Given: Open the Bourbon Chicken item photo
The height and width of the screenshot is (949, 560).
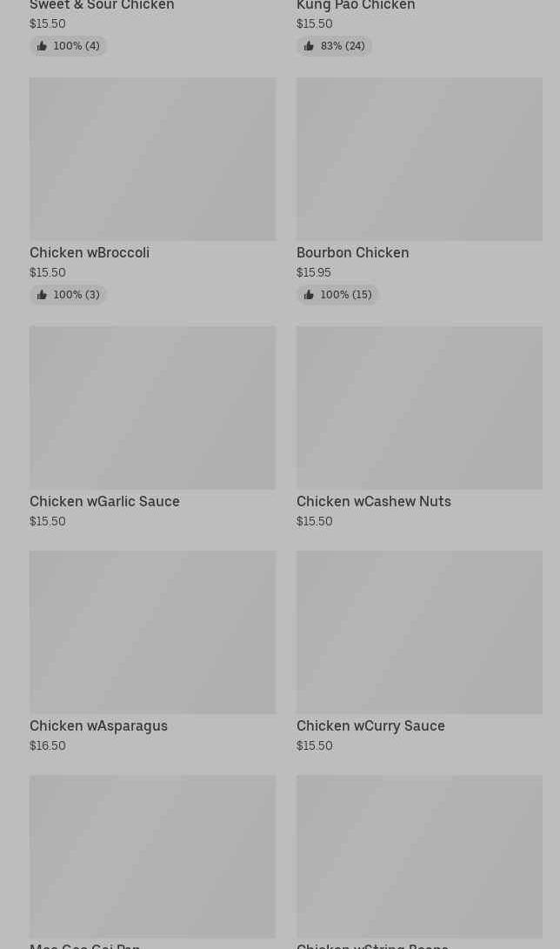Looking at the screenshot, I should coord(419,159).
